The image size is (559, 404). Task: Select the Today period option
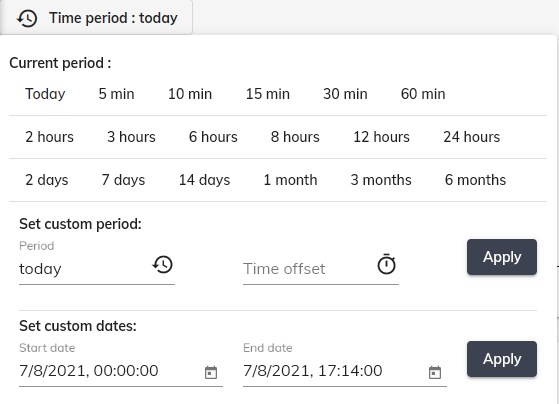[45, 94]
